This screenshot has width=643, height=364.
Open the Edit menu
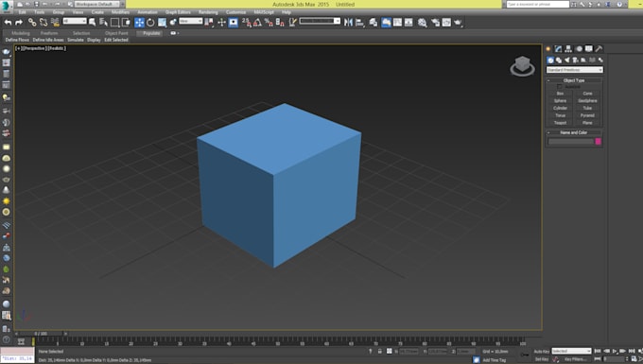click(x=22, y=12)
